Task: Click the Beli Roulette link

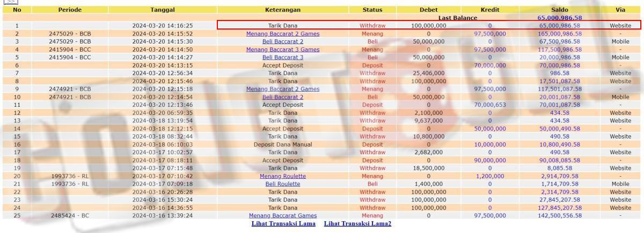Action: tap(282, 184)
